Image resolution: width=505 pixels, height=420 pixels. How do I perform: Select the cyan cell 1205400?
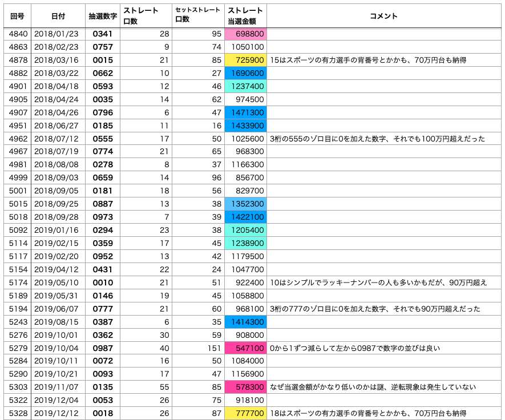click(x=245, y=231)
